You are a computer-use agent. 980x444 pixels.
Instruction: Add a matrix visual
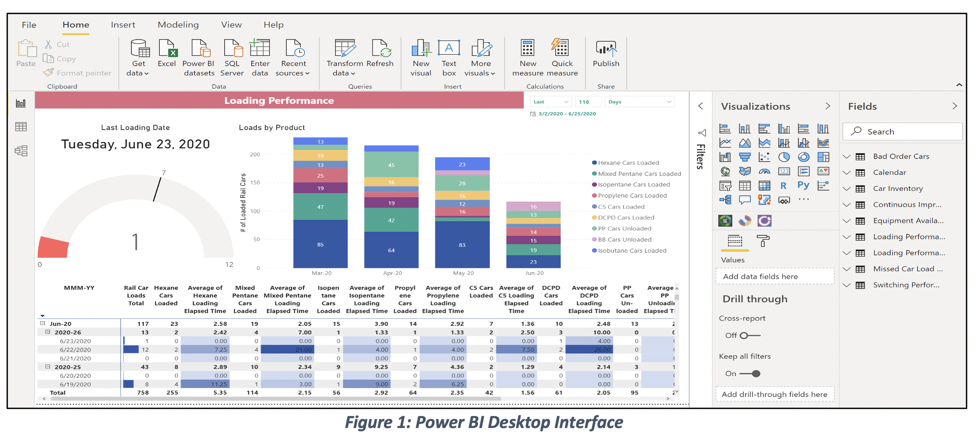(x=764, y=186)
